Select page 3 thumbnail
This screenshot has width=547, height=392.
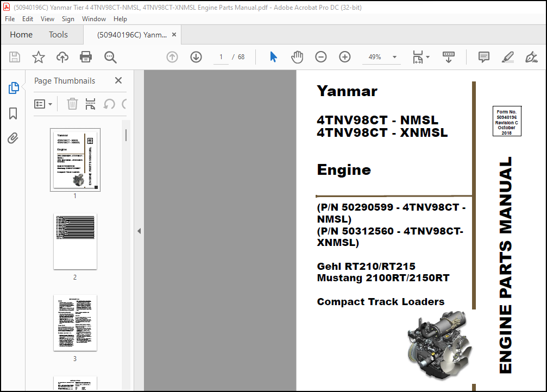click(75, 323)
